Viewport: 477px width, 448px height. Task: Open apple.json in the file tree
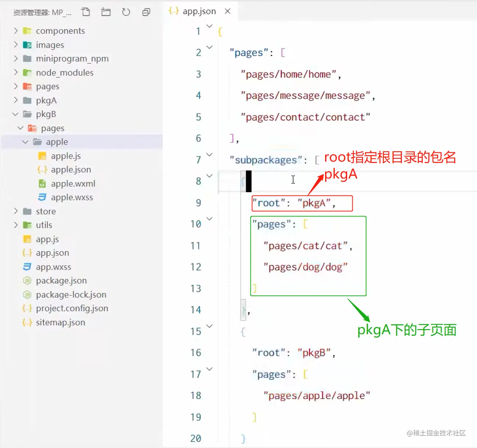click(x=71, y=170)
